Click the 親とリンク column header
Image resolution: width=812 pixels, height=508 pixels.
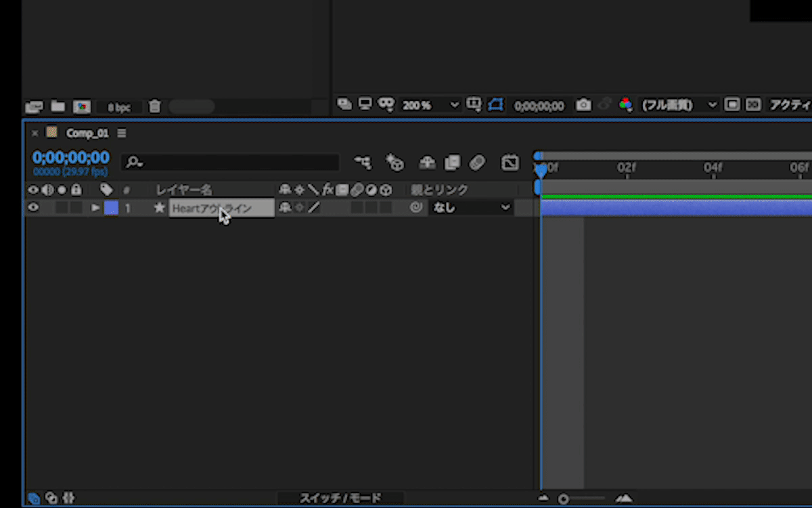(439, 190)
